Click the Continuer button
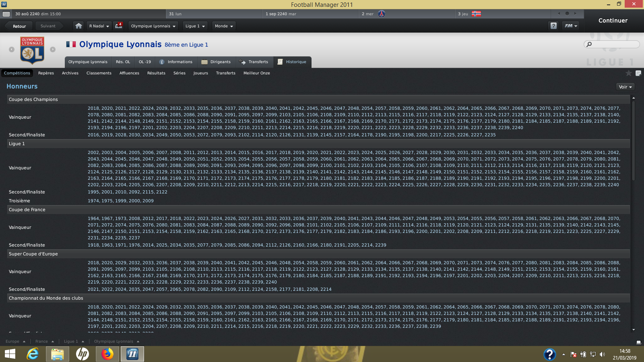The image size is (644, 362). click(x=613, y=21)
